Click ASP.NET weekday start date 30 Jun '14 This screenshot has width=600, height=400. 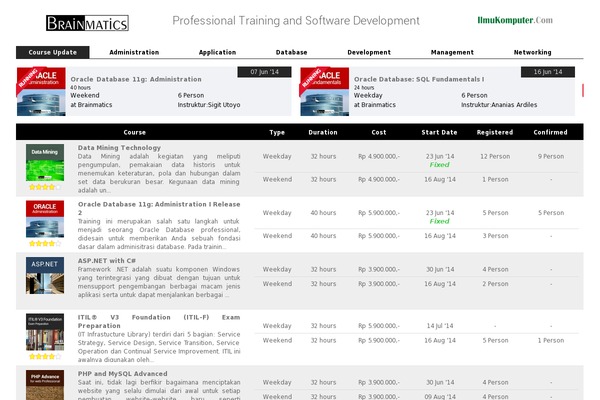[x=440, y=269]
